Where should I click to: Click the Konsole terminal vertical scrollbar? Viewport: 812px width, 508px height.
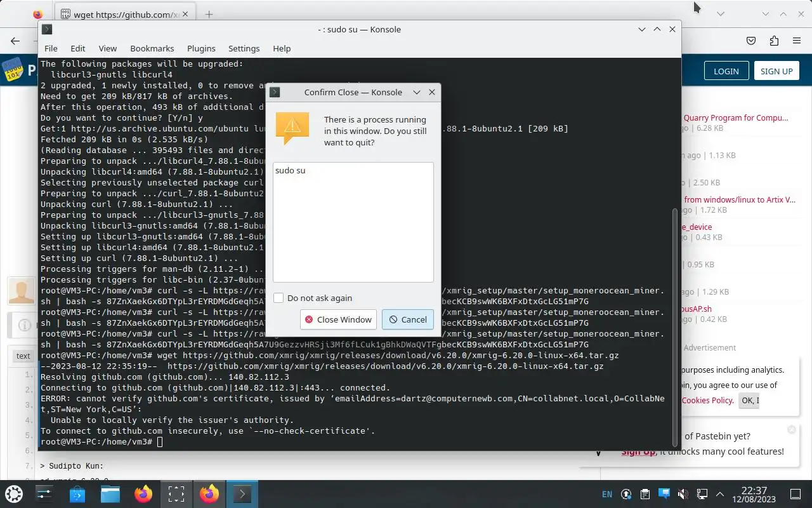(x=675, y=327)
